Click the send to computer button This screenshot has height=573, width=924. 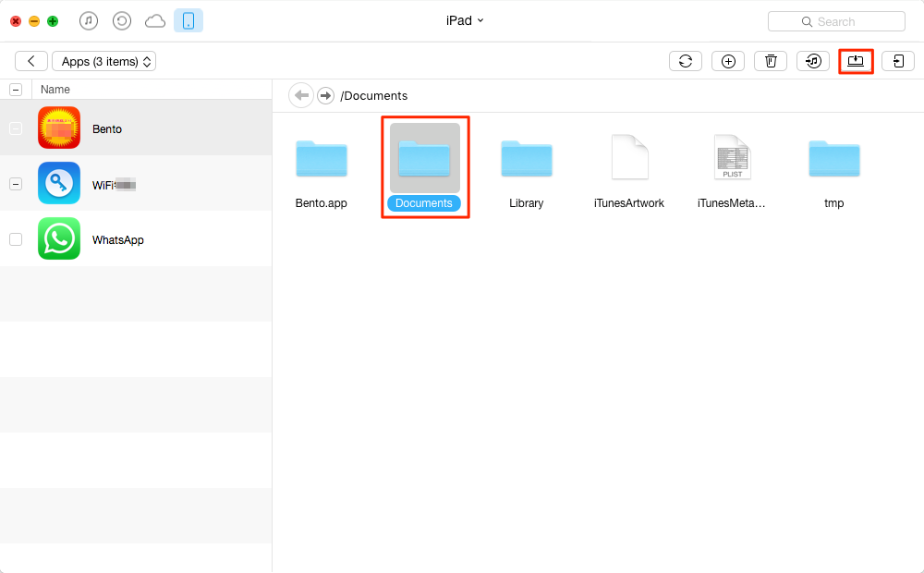click(x=856, y=61)
